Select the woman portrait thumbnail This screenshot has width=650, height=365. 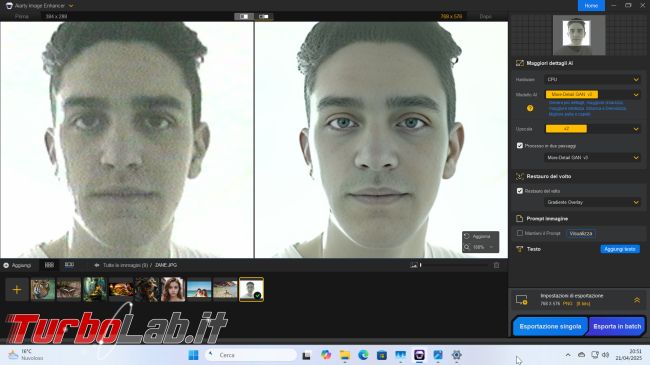point(173,290)
